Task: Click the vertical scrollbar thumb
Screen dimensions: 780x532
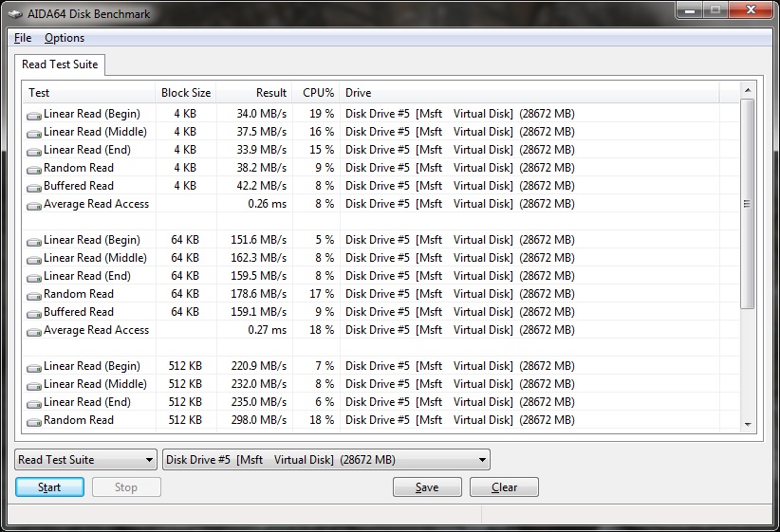Action: coord(747,204)
